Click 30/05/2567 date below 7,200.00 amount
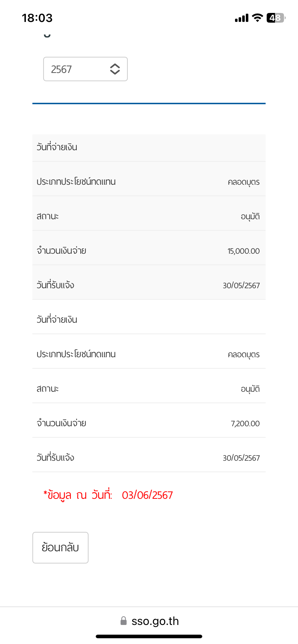 (241, 458)
